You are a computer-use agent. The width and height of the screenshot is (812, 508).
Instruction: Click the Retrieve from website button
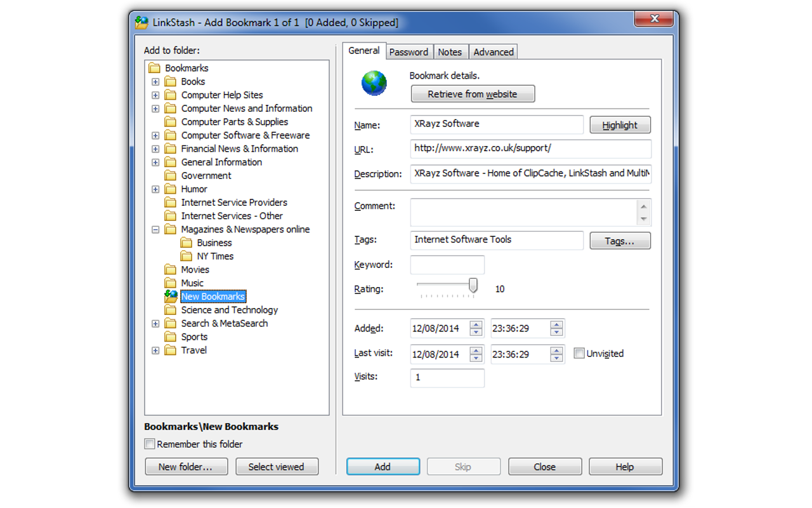(x=473, y=93)
